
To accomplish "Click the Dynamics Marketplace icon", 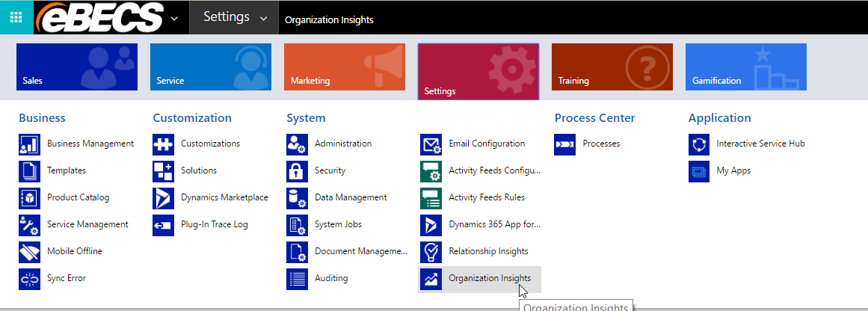I will (163, 198).
